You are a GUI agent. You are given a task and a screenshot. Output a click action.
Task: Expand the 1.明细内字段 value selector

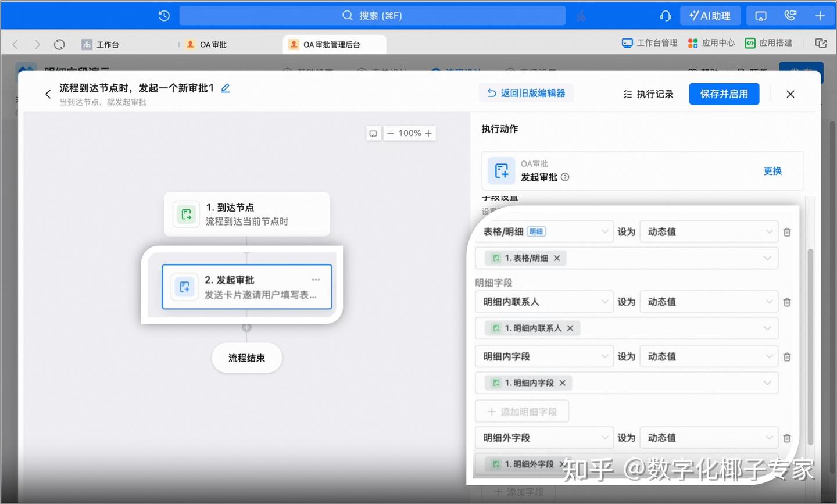[x=767, y=383]
